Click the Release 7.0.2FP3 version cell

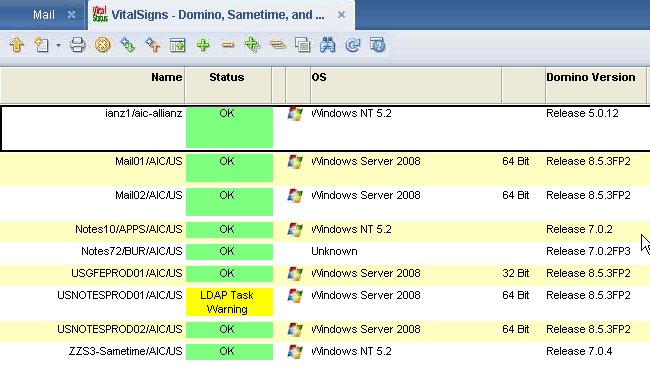tap(588, 251)
